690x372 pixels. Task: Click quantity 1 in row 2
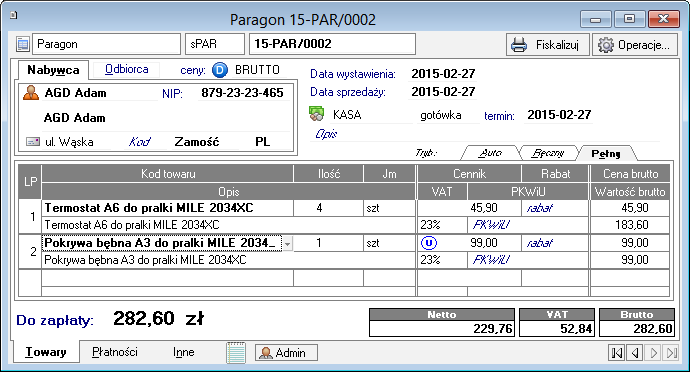click(319, 243)
